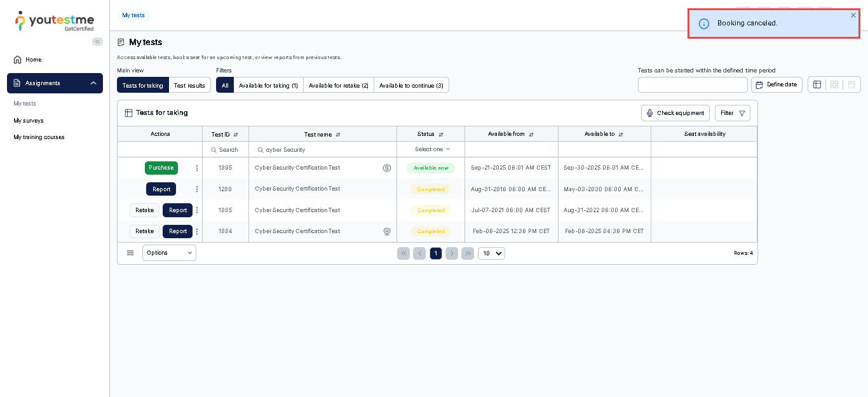868x397 pixels.
Task: Click the webcam proctoring icon on test 1884
Action: pyautogui.click(x=387, y=231)
